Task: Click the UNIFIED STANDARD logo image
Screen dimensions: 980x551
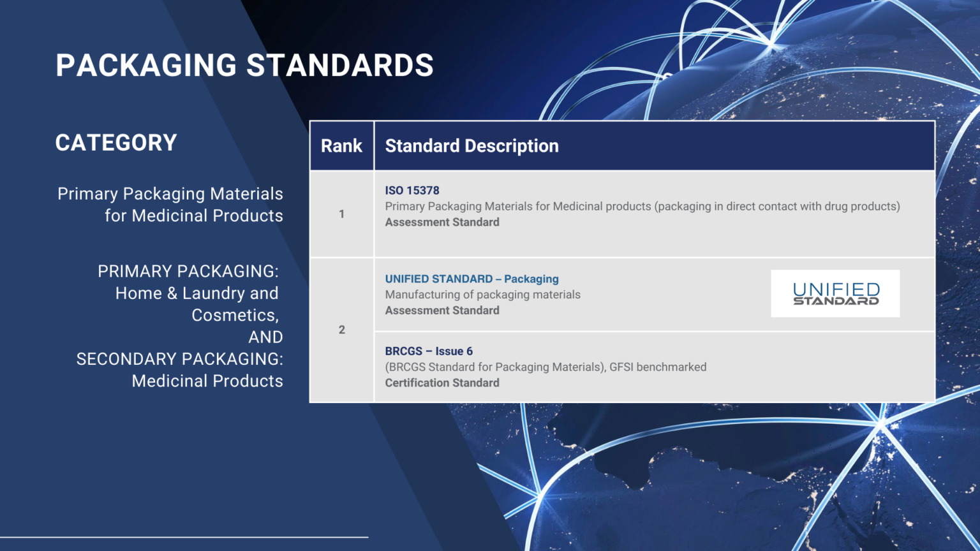Action: click(835, 293)
